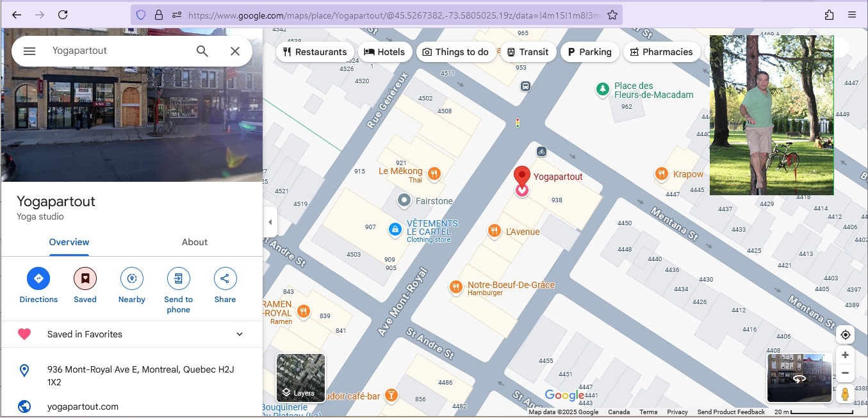The height and width of the screenshot is (418, 868).
Task: Click the red Yogapartout map pin
Action: (x=521, y=173)
